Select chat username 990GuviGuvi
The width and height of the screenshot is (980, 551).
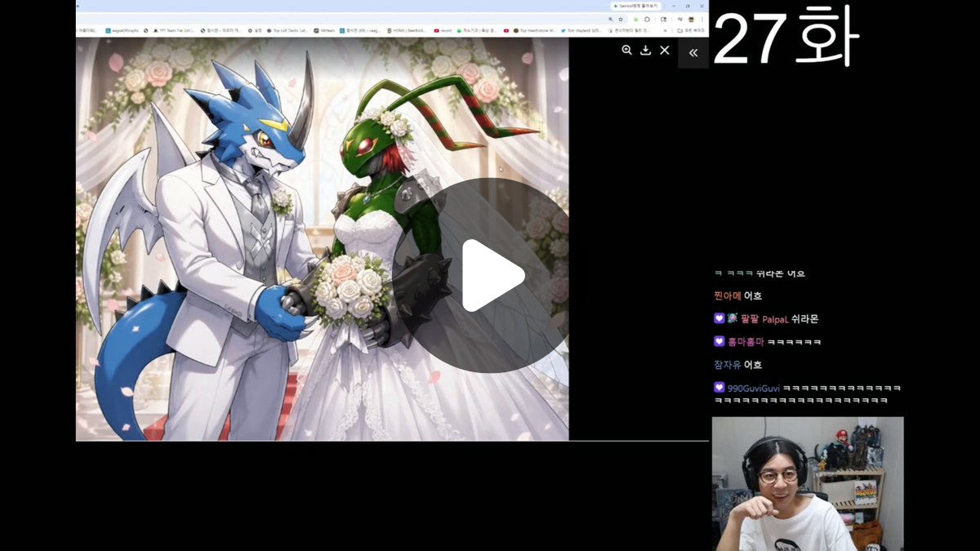[x=753, y=388]
